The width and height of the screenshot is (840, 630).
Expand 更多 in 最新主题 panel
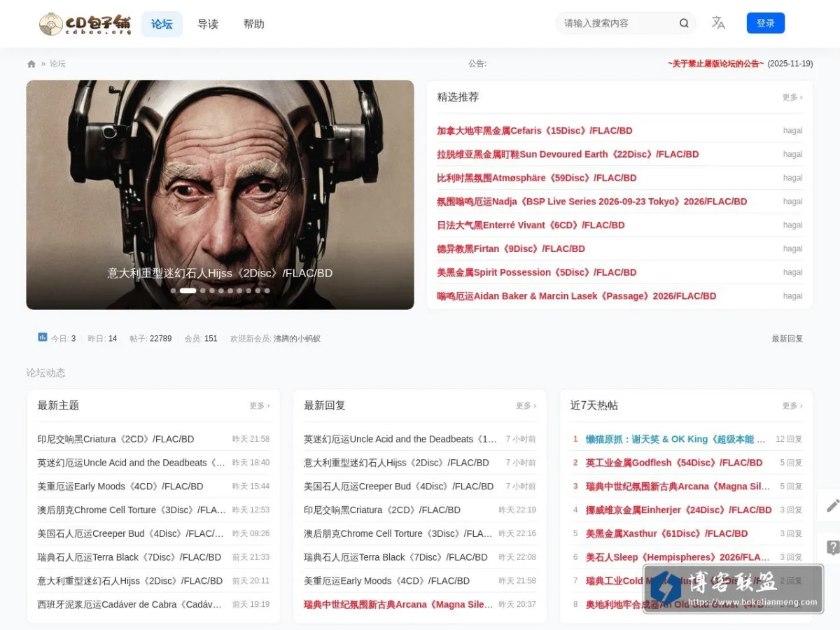click(x=260, y=406)
